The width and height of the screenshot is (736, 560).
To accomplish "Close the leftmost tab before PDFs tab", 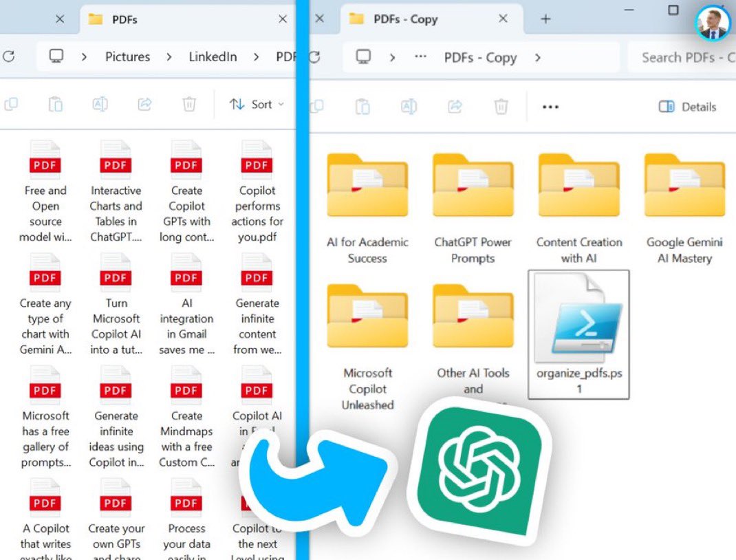I will coord(60,19).
